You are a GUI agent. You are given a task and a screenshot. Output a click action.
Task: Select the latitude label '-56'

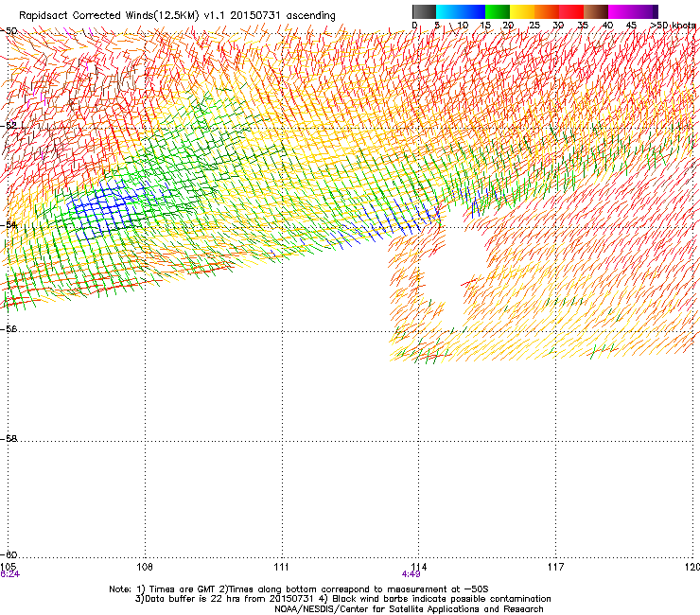(x=9, y=328)
